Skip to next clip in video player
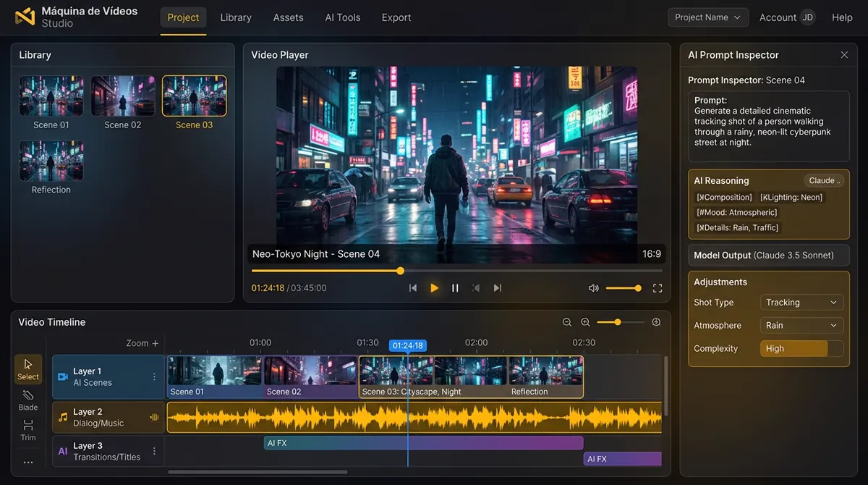Image resolution: width=868 pixels, height=485 pixels. click(497, 288)
